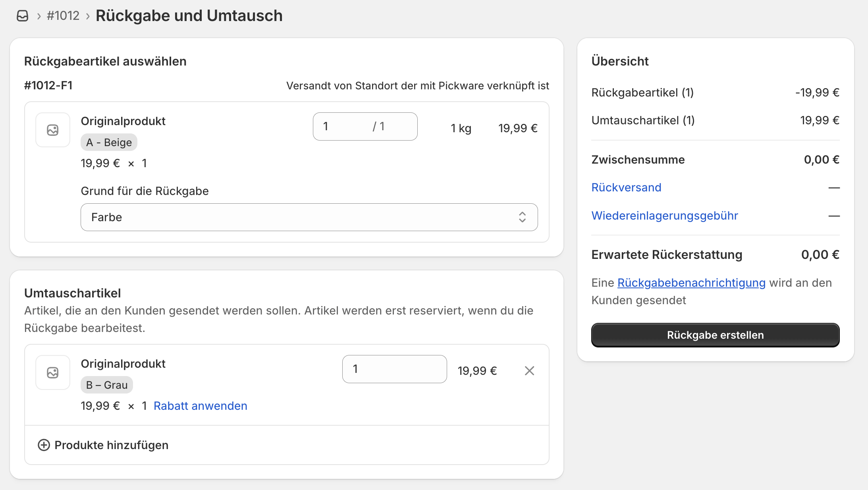Remove the B – Grau exchange item

[x=529, y=370]
